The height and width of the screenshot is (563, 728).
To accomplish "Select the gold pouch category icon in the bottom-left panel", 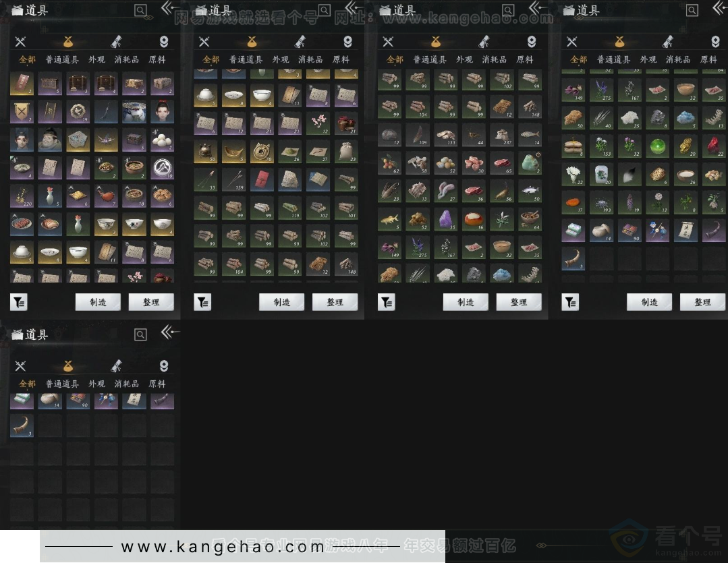I will (x=68, y=366).
